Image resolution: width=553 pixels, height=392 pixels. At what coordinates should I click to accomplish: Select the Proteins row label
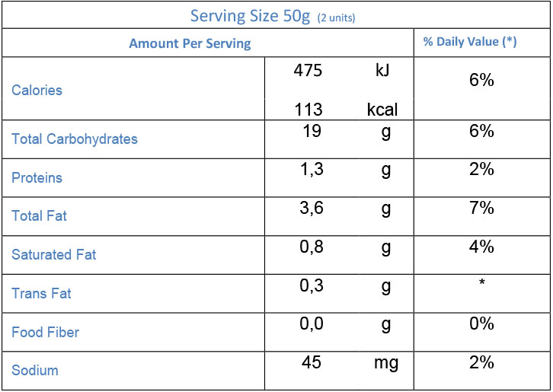pos(37,177)
